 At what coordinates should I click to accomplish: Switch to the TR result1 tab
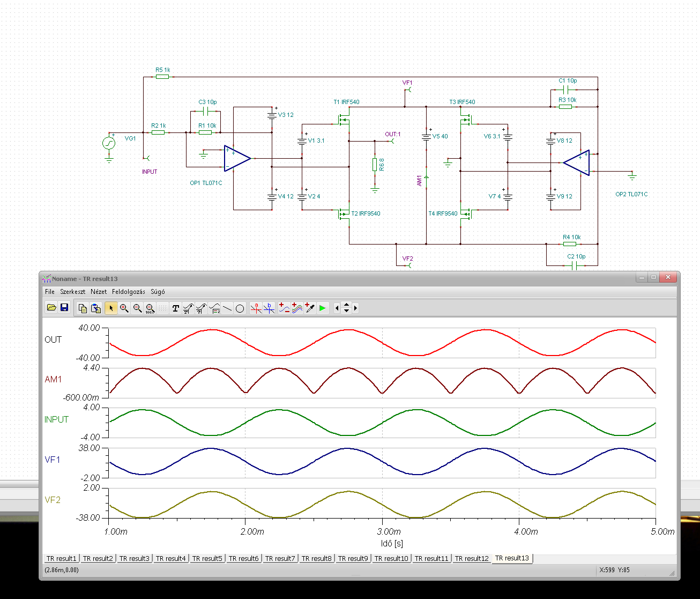61,558
